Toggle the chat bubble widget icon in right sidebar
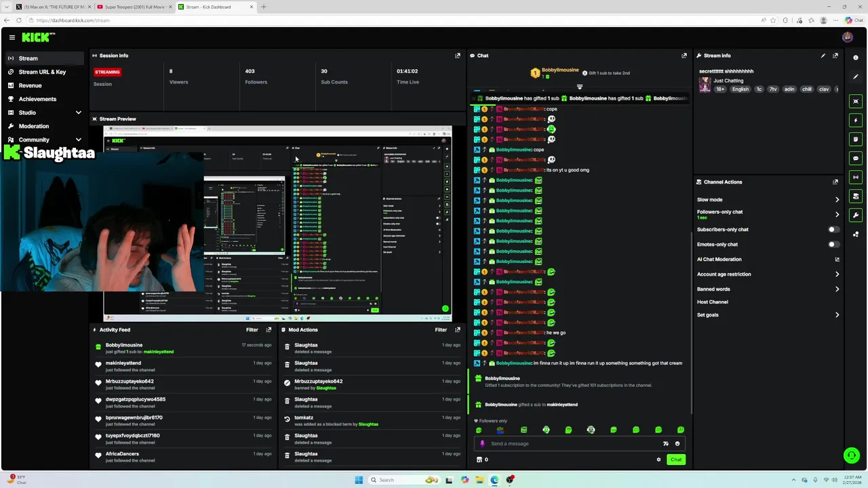This screenshot has height=488, width=868. [x=856, y=158]
